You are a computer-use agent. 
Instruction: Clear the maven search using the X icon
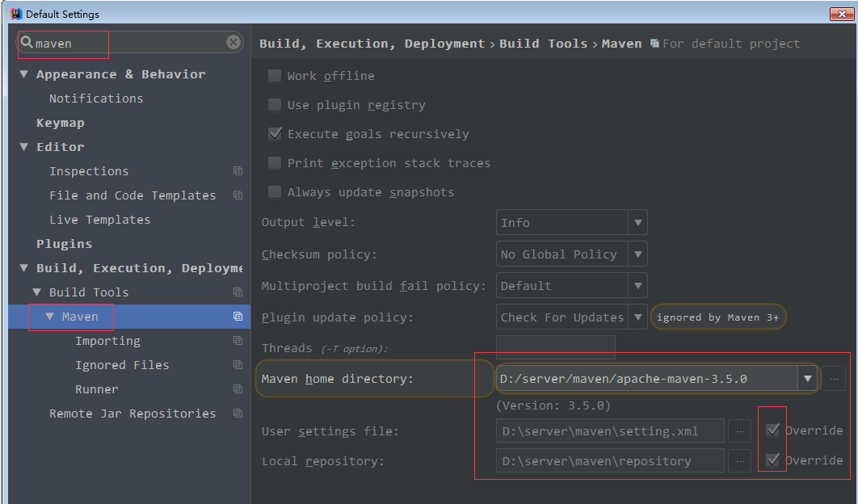(x=233, y=42)
